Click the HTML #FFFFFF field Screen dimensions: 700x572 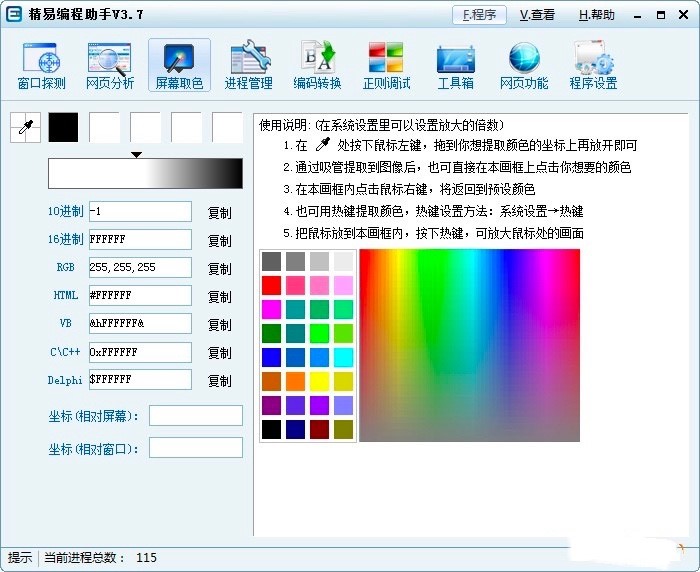tap(140, 295)
